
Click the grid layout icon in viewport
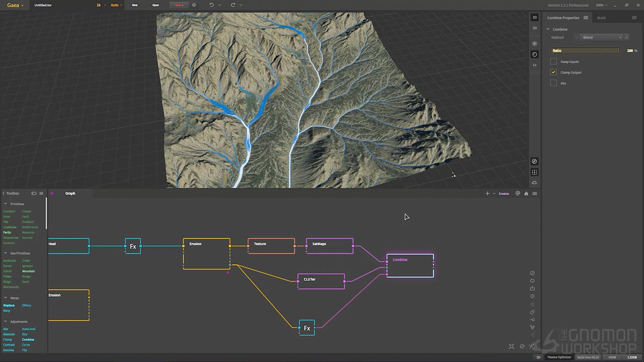pos(534,172)
